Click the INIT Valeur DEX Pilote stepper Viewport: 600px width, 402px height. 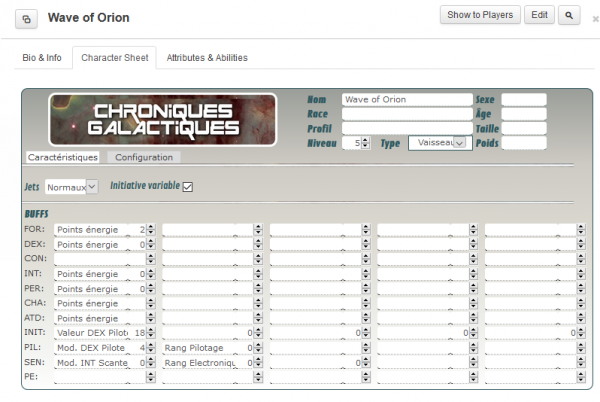[x=151, y=333]
